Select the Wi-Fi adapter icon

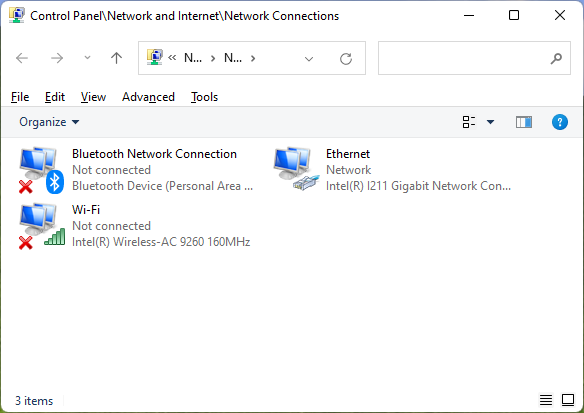[x=41, y=226]
